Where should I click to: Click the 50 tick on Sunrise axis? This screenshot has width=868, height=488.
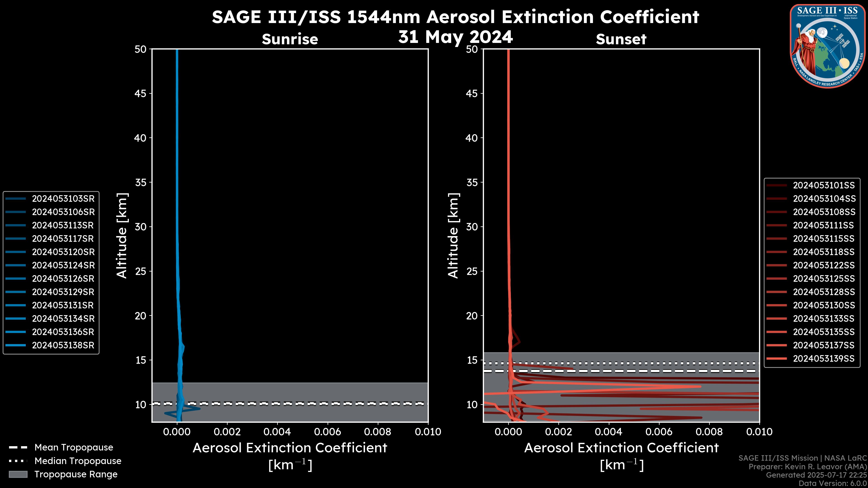141,49
